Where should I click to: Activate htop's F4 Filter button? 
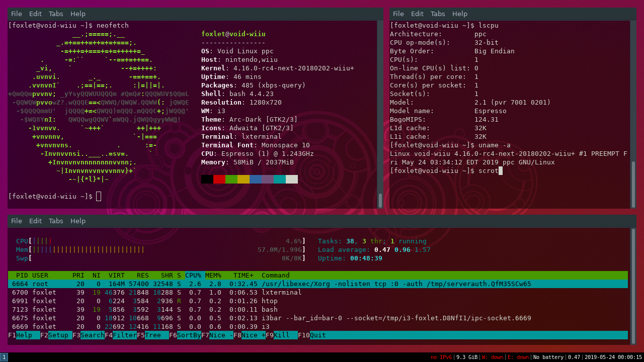pyautogui.click(x=121, y=335)
